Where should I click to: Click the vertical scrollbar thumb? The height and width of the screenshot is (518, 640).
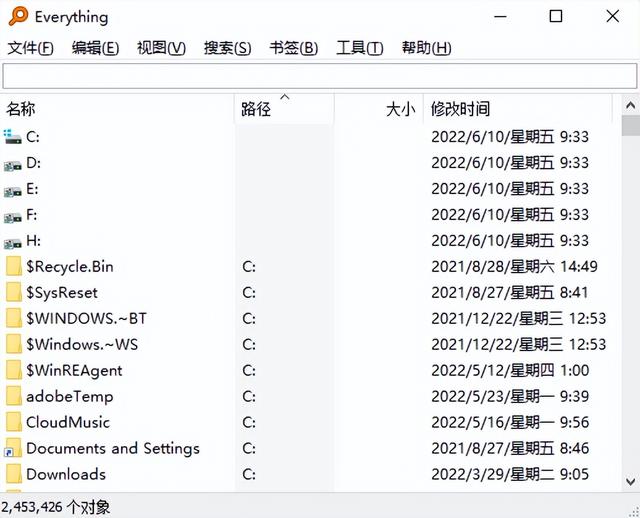pyautogui.click(x=630, y=125)
